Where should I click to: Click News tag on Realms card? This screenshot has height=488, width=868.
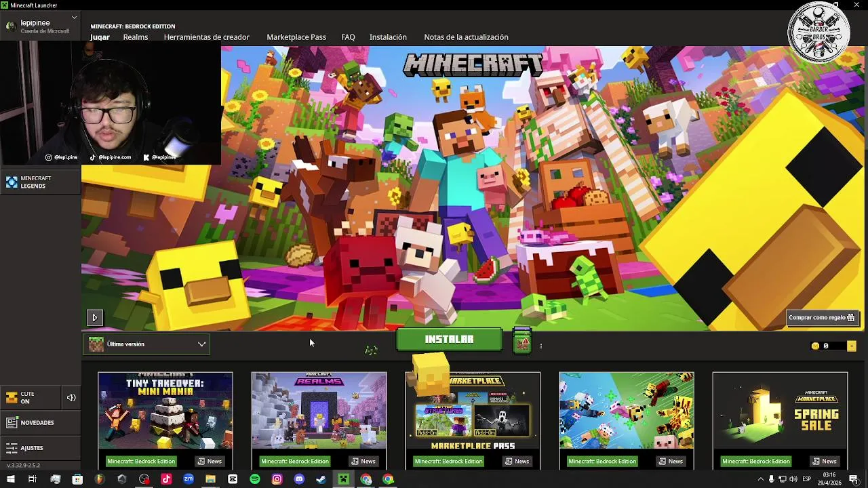pyautogui.click(x=363, y=462)
